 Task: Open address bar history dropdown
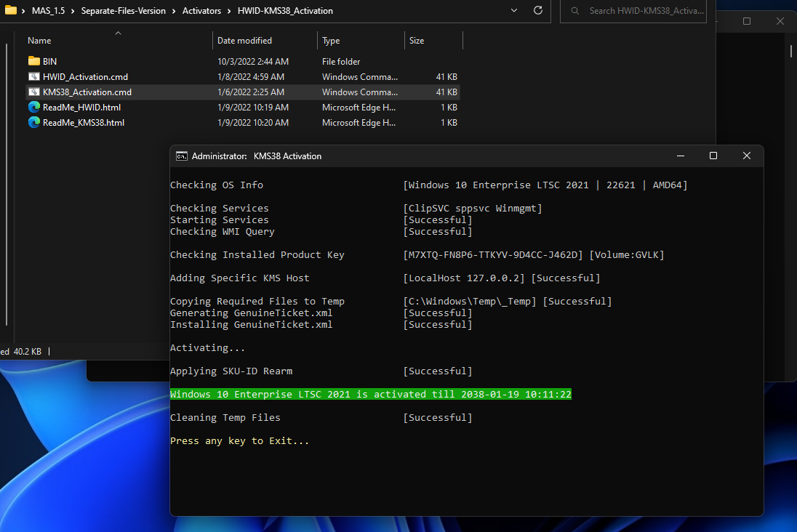click(x=514, y=11)
